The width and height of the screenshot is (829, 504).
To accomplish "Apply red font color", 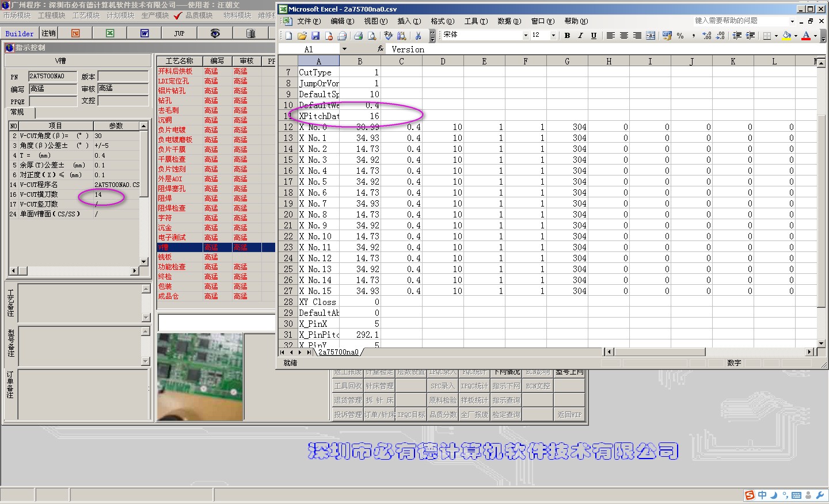I will [806, 36].
